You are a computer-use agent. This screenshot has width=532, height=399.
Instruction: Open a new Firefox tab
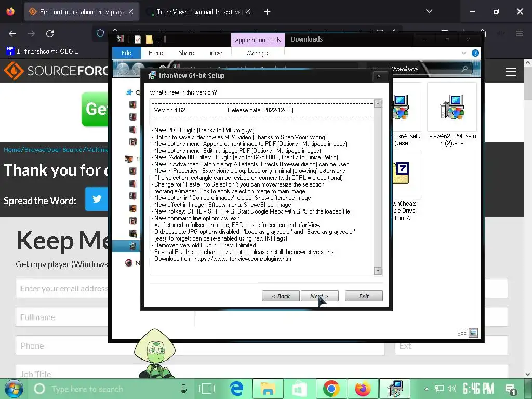268,12
